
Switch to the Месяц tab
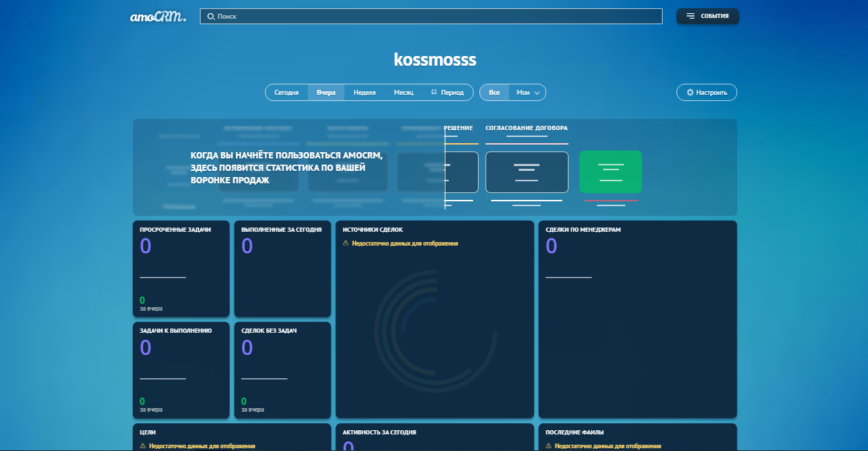[x=403, y=93]
